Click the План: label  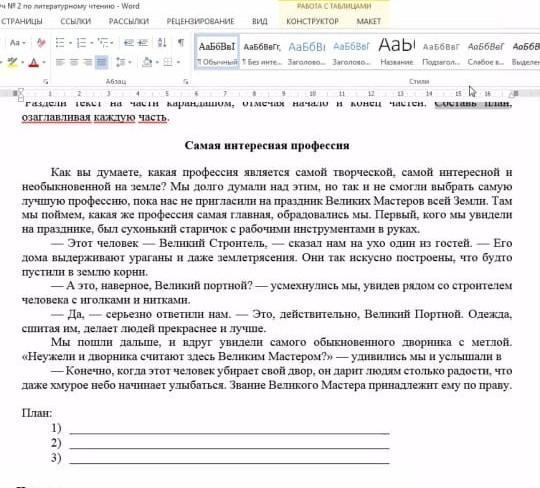(x=37, y=413)
